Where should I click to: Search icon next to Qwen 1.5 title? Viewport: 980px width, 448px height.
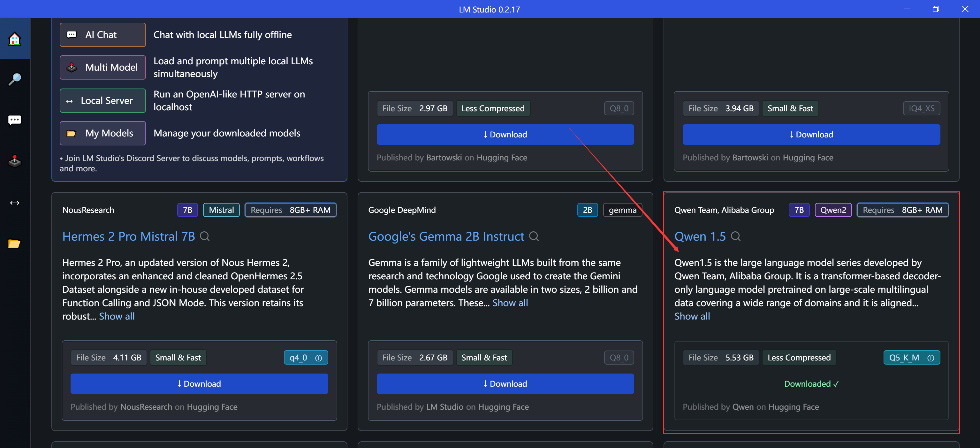coord(736,236)
